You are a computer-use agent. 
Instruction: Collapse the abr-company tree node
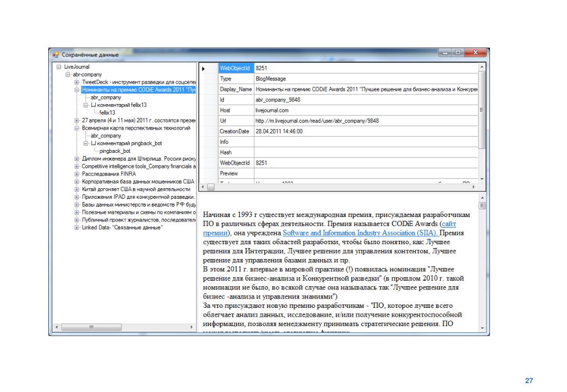[68, 74]
